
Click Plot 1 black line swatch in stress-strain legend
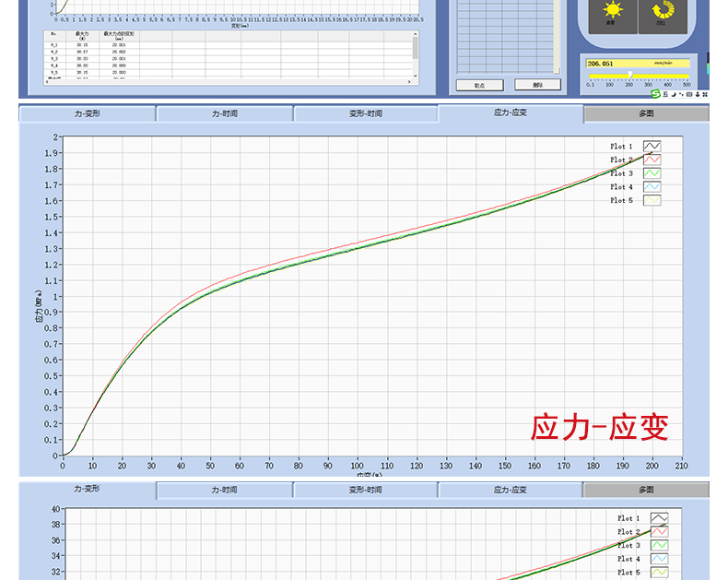pyautogui.click(x=652, y=147)
